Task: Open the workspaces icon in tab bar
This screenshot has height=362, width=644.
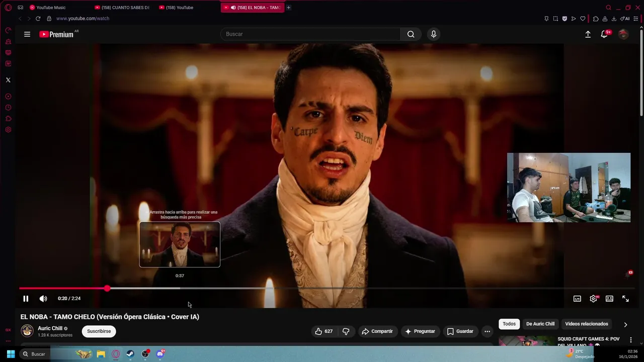Action: point(20,8)
